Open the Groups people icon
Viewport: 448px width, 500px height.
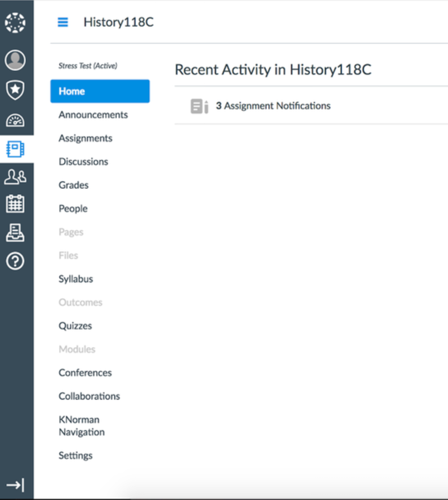15,177
